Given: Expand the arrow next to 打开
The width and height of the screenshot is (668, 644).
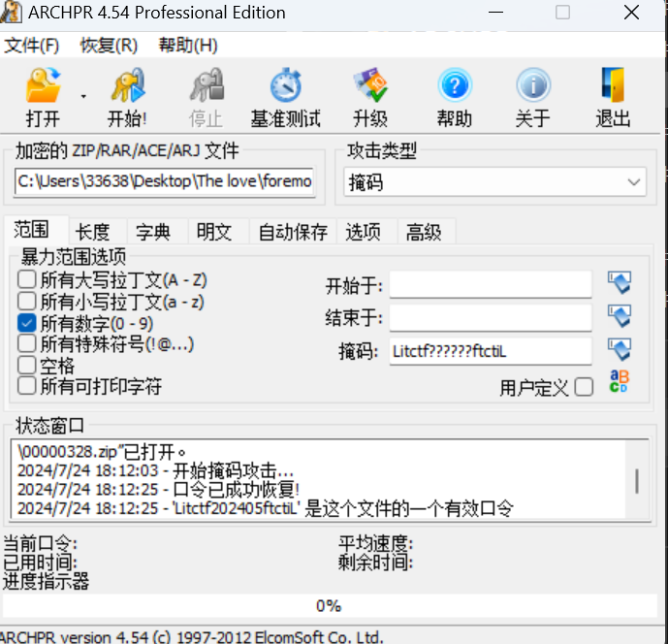Looking at the screenshot, I should [x=83, y=97].
